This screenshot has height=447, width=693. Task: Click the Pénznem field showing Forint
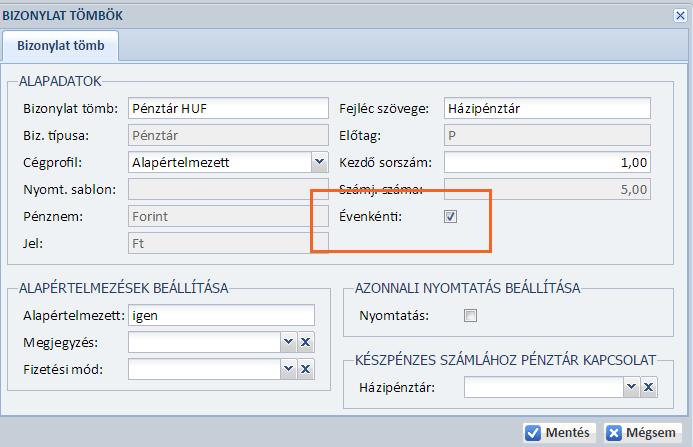(227, 216)
